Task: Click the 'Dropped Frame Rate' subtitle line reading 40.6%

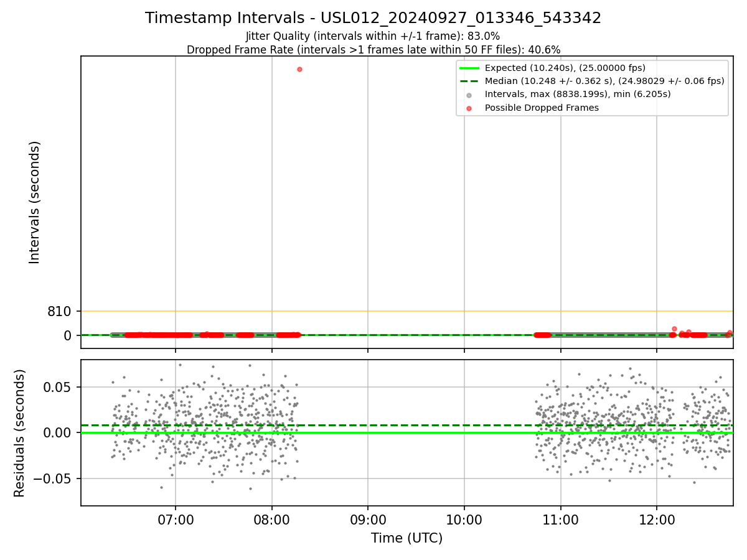Action: click(374, 50)
